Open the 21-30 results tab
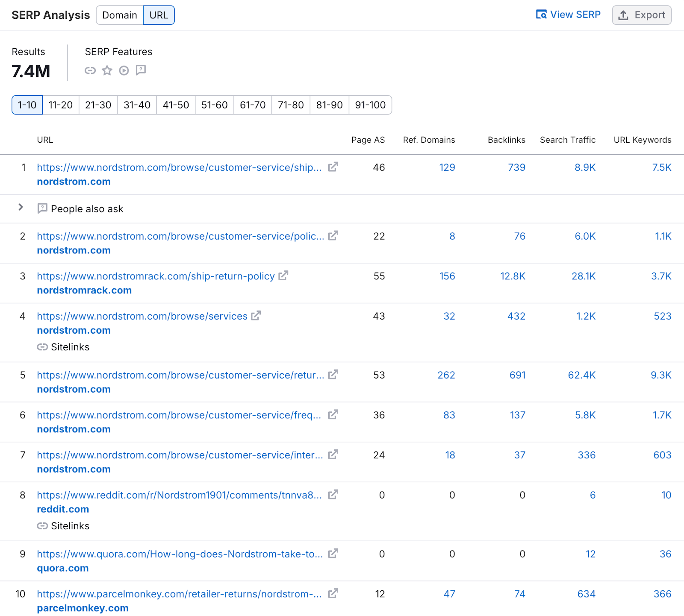This screenshot has width=684, height=616. (x=98, y=105)
